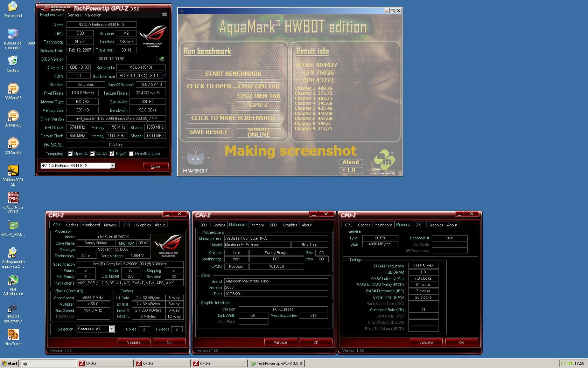Click GPU-Z button in AquaMark
Image resolution: width=588 pixels, height=368 pixels.
(259, 105)
